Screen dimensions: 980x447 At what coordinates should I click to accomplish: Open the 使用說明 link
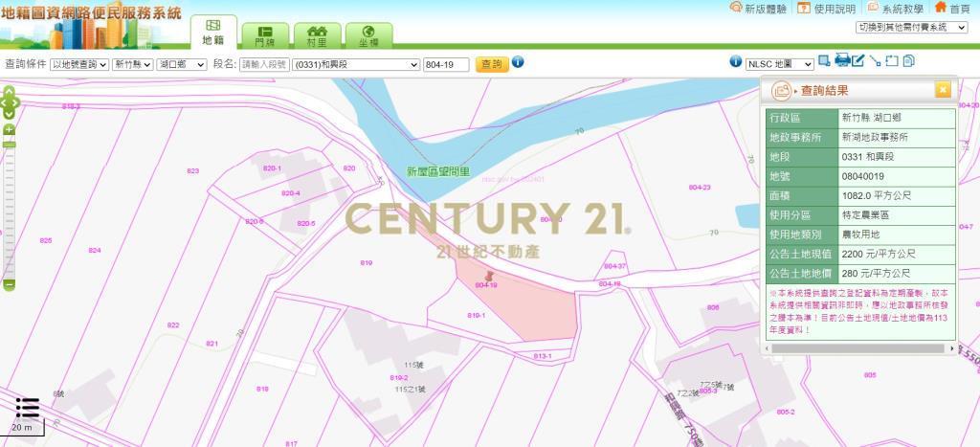point(827,8)
